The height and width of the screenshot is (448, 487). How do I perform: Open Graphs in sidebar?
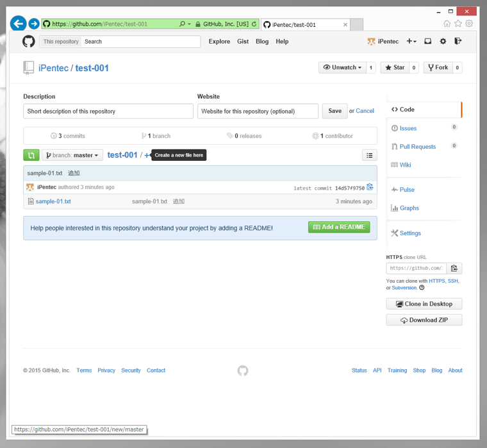[409, 208]
